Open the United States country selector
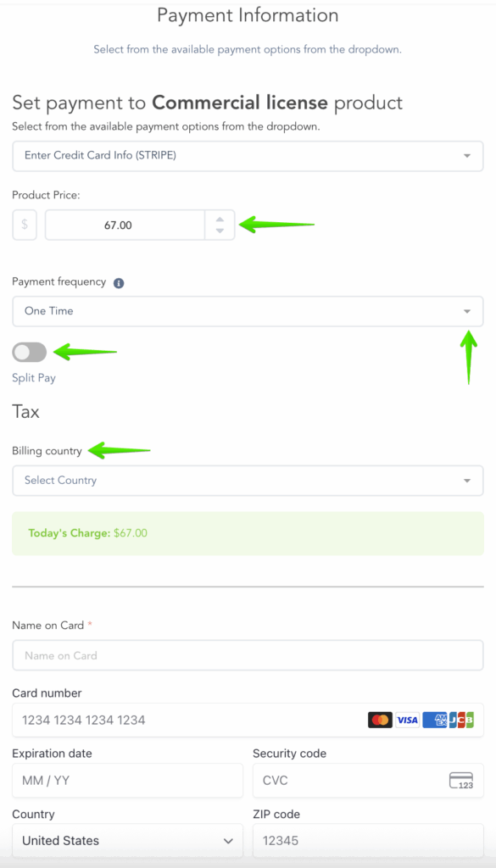496x868 pixels. click(127, 840)
